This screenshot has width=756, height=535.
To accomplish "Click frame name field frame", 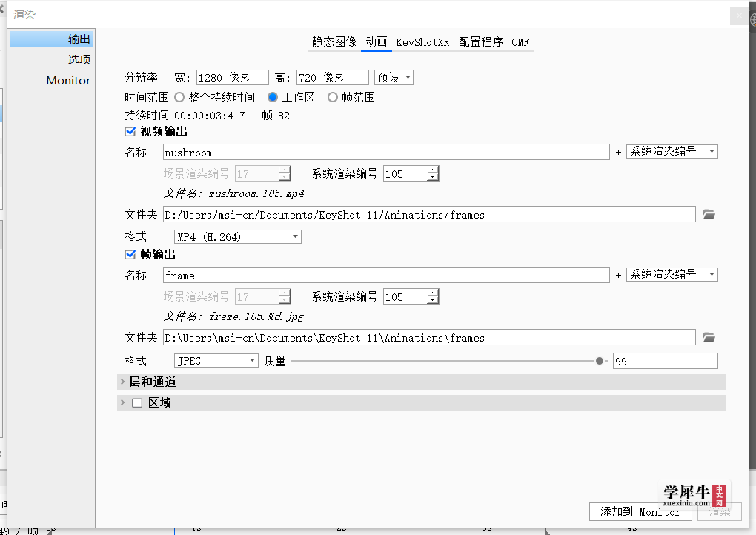I will (386, 275).
